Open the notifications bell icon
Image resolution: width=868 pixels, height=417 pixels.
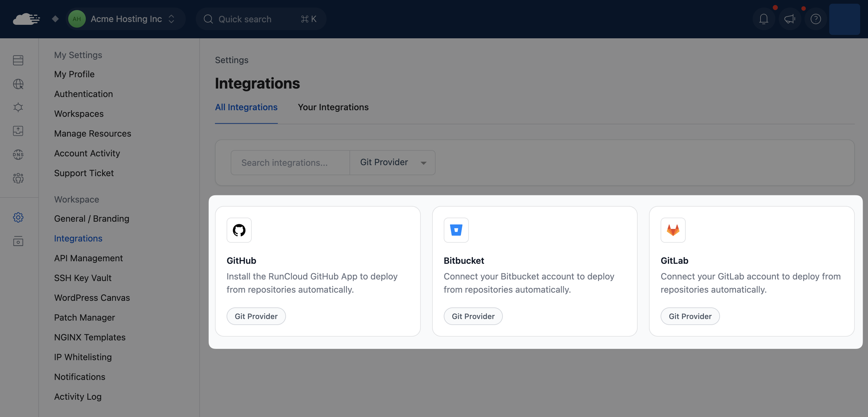764,19
